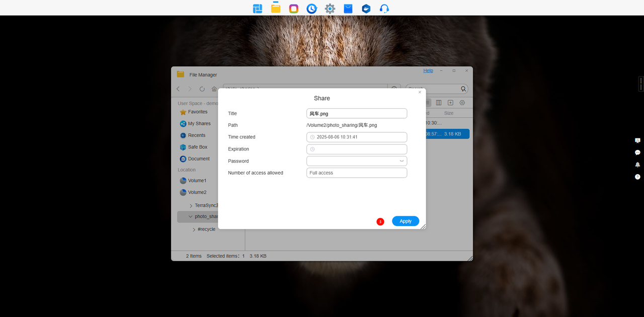Open the Docker whale hexagon dock icon
This screenshot has height=317, width=644.
click(x=366, y=9)
